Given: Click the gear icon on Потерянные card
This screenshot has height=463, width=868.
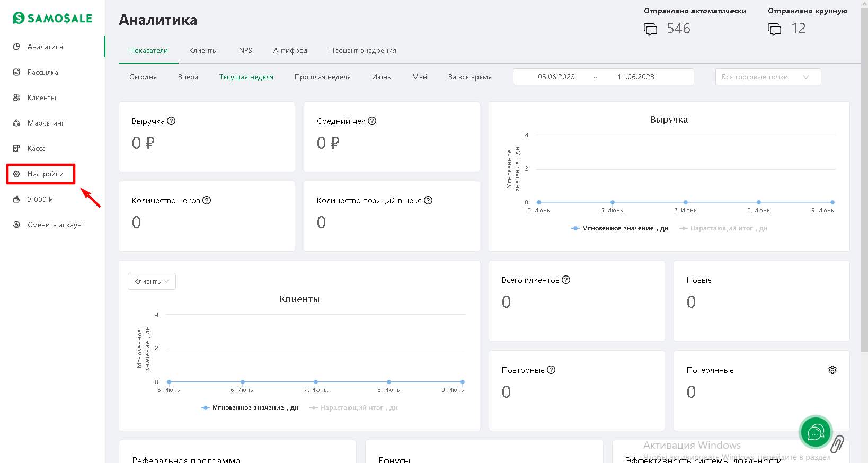Looking at the screenshot, I should point(832,370).
